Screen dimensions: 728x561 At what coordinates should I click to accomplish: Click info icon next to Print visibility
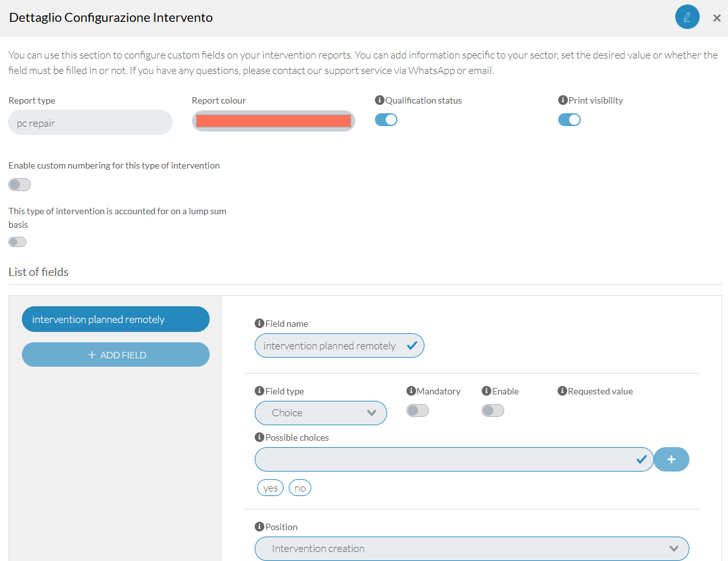[x=563, y=100]
